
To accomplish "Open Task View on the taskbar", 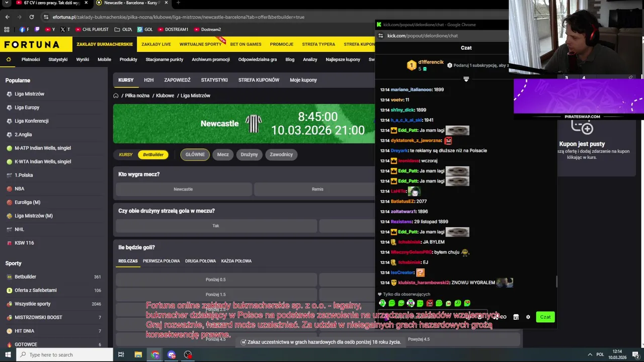I will [x=121, y=354].
